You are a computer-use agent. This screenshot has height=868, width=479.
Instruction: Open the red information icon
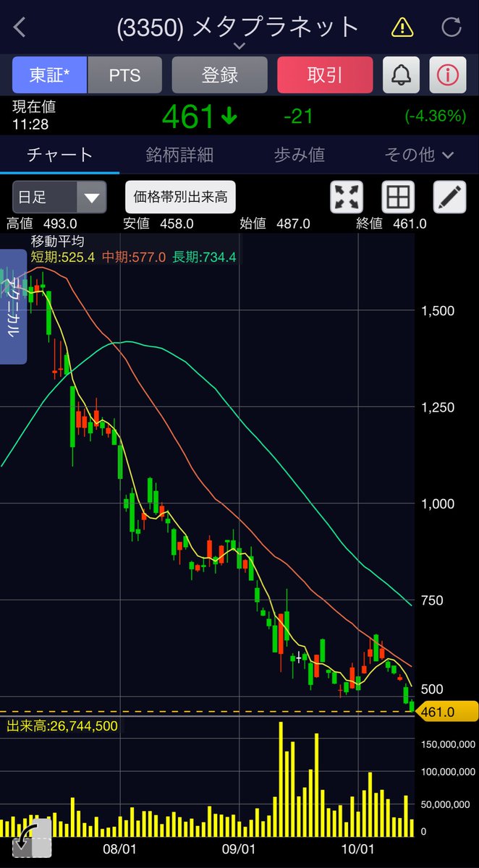[448, 75]
